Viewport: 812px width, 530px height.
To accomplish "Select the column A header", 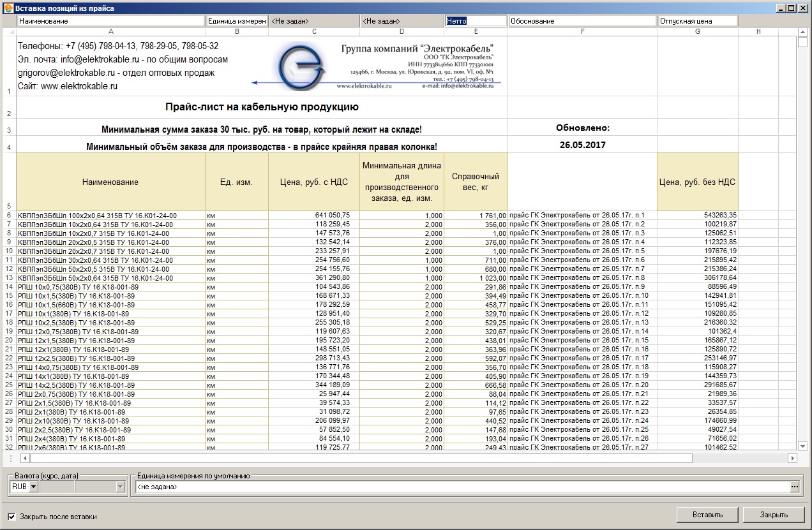I will click(x=110, y=31).
